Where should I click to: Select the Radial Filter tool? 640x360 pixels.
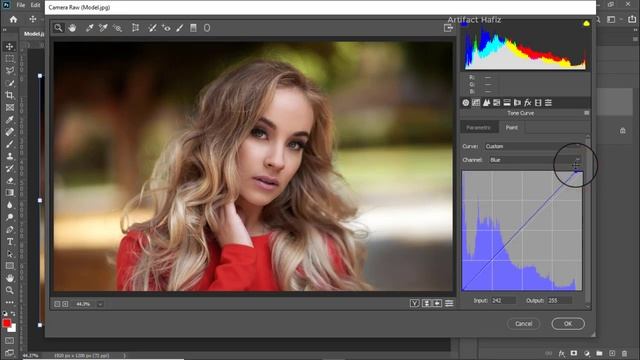(x=207, y=28)
